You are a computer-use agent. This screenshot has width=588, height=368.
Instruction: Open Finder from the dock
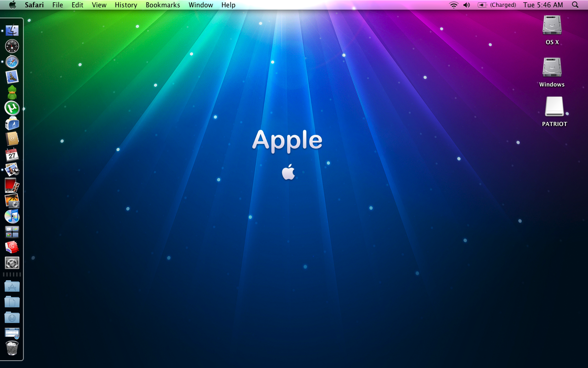click(x=12, y=31)
